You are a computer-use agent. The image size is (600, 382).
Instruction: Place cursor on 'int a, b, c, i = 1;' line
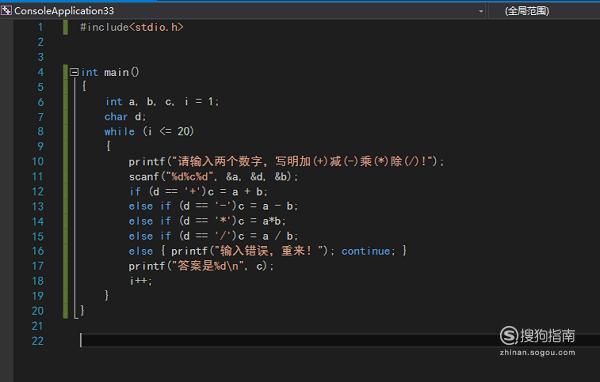tap(162, 102)
